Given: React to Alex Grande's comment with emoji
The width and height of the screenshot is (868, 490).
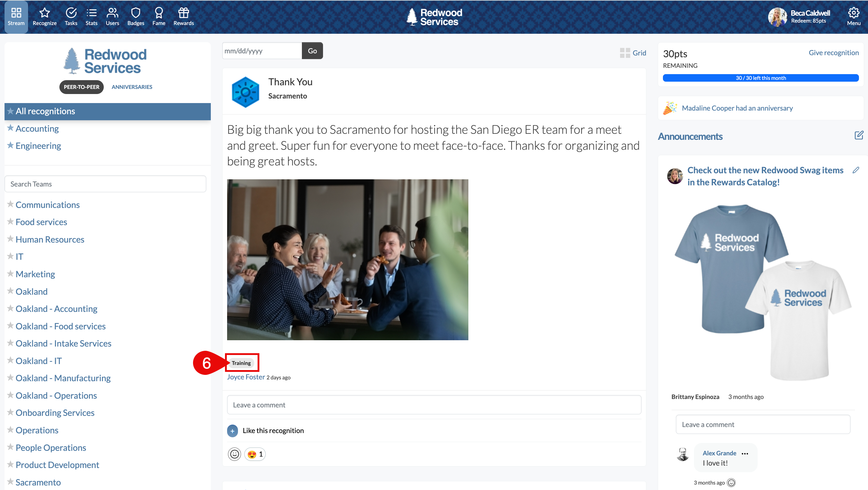Looking at the screenshot, I should pyautogui.click(x=731, y=482).
